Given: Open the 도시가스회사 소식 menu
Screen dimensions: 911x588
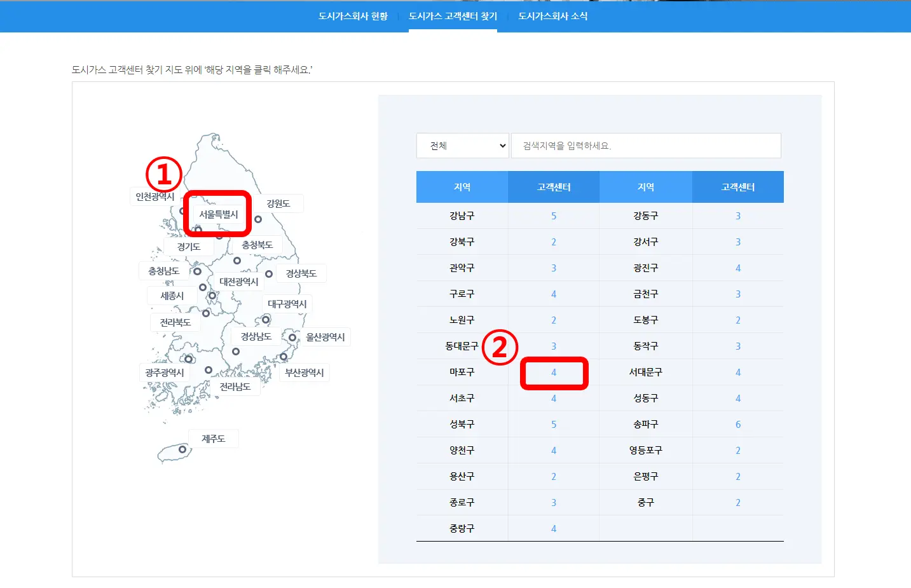Looking at the screenshot, I should 552,17.
